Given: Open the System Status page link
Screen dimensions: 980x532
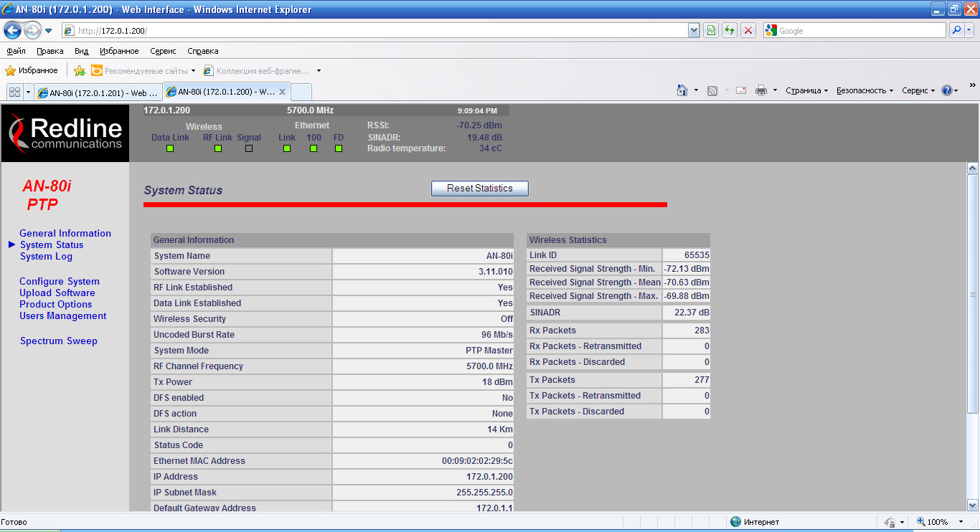Looking at the screenshot, I should point(52,244).
